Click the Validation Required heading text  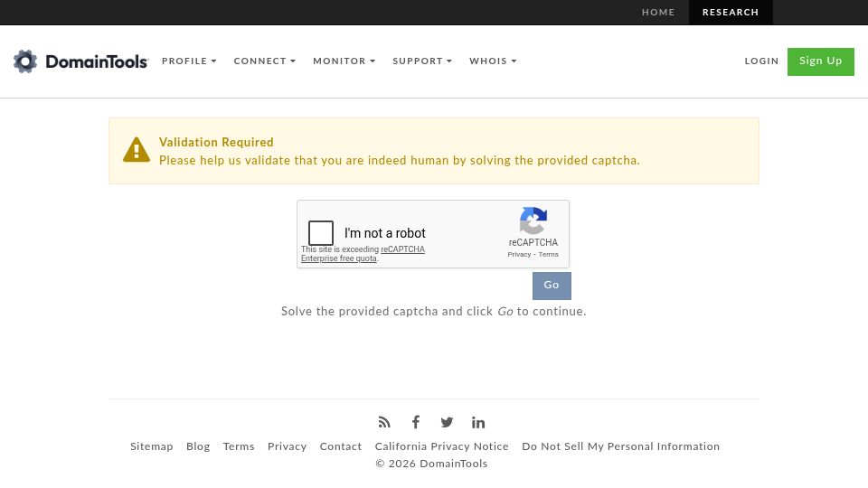(x=216, y=142)
